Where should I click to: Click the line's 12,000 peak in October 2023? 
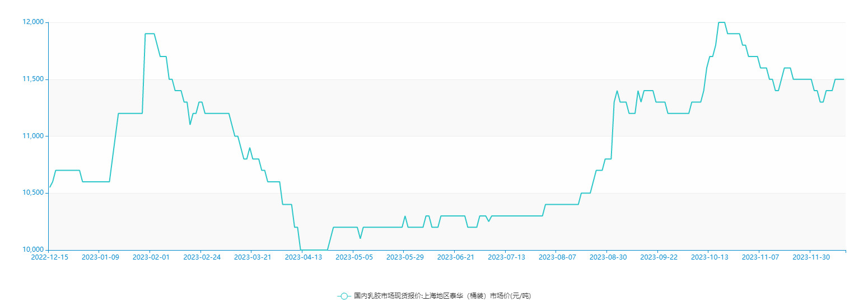click(x=722, y=22)
